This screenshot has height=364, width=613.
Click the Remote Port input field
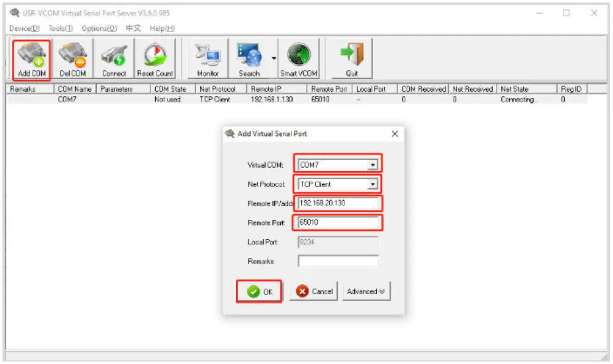coord(338,222)
